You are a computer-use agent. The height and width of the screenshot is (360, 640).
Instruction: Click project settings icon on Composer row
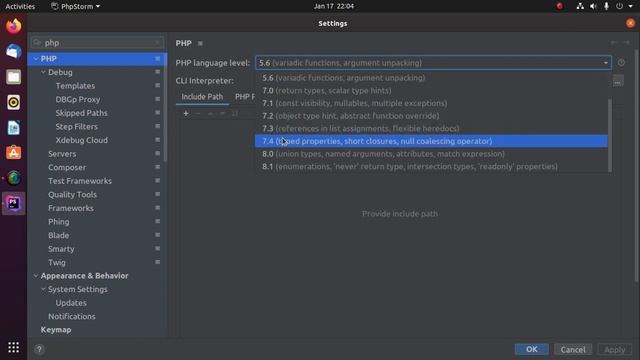pos(158,167)
